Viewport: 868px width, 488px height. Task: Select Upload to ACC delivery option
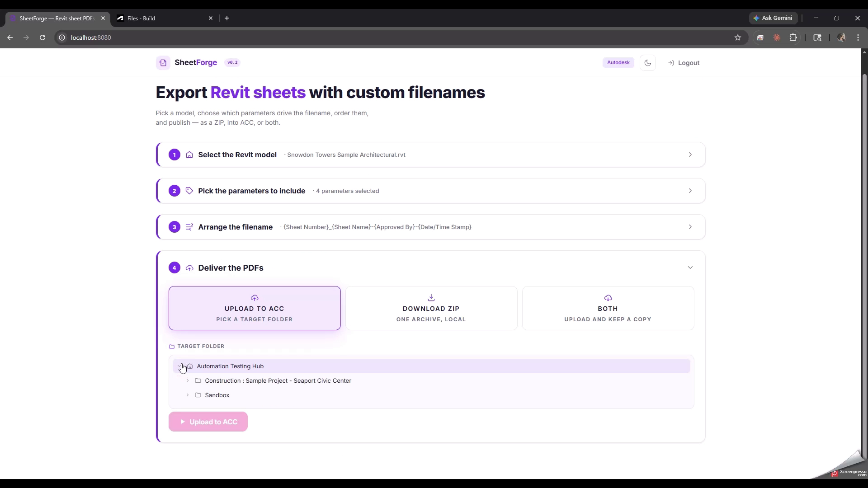(255, 308)
